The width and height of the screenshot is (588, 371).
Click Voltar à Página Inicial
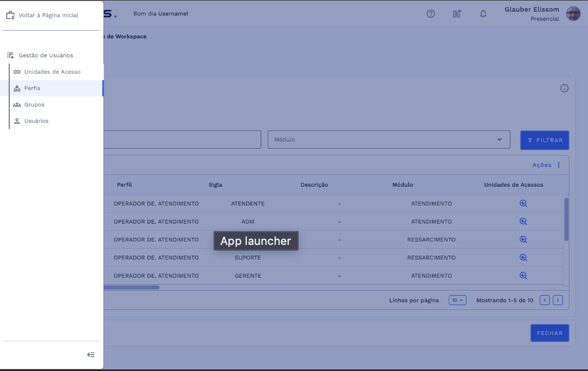click(48, 15)
